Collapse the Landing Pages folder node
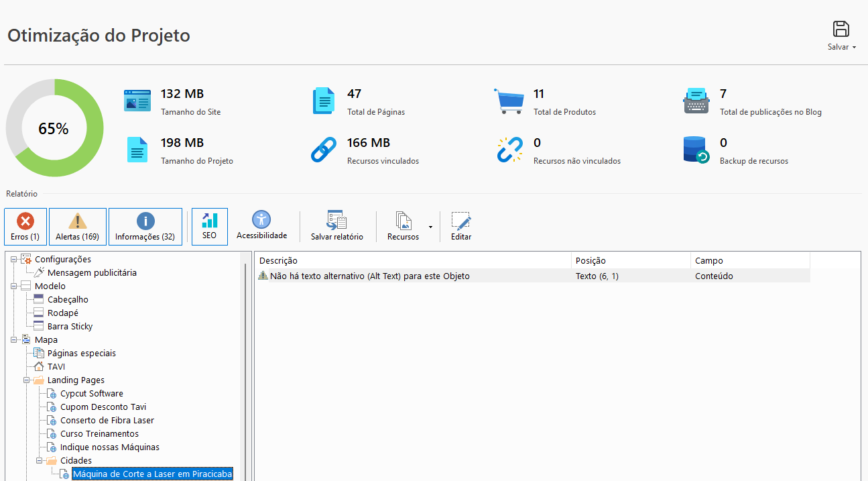868x481 pixels. point(27,380)
